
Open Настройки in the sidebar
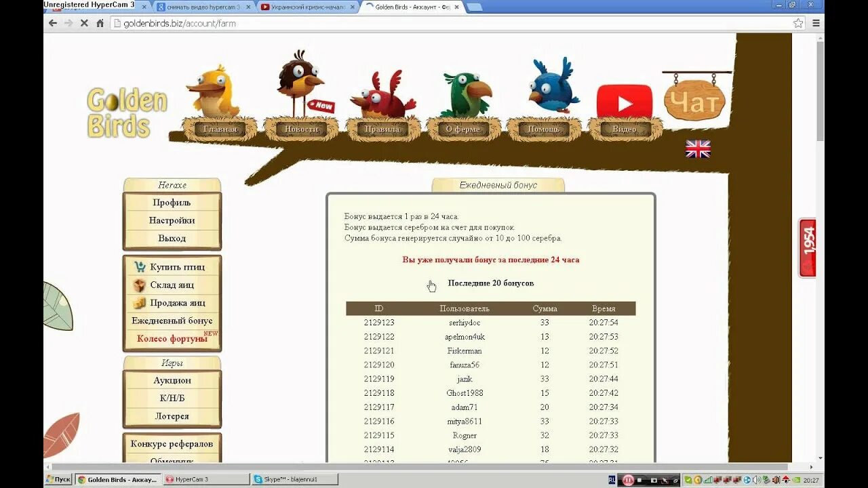172,220
